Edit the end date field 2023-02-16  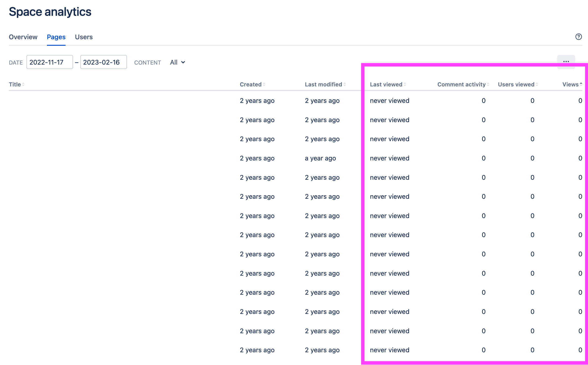tap(103, 62)
